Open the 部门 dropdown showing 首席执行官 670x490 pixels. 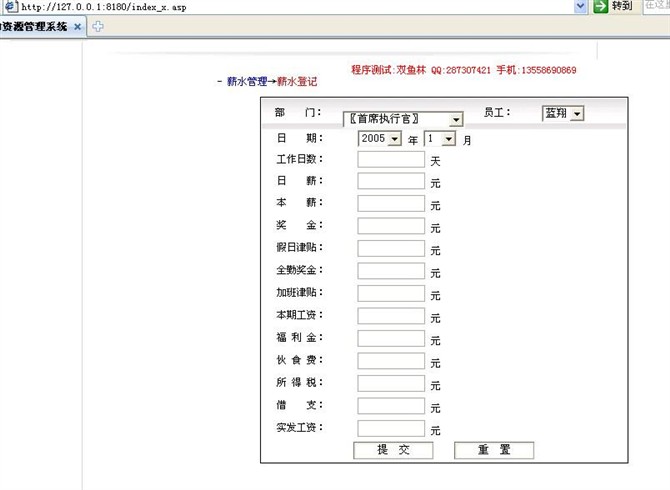[x=403, y=119]
